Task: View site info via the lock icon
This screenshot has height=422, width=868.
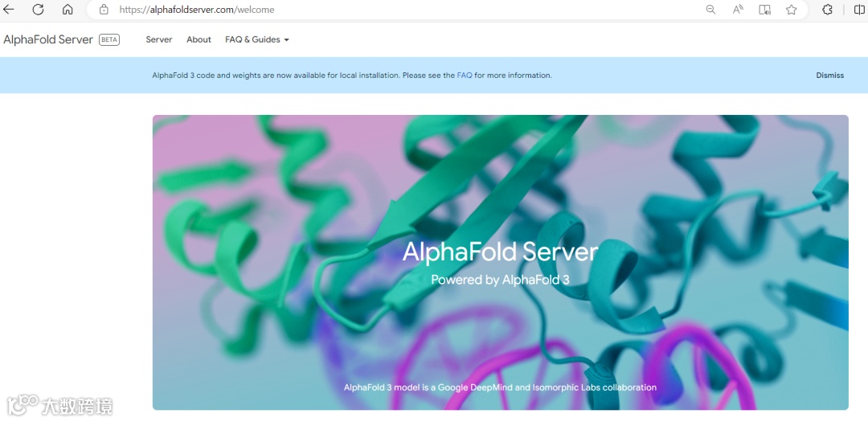Action: pos(104,10)
